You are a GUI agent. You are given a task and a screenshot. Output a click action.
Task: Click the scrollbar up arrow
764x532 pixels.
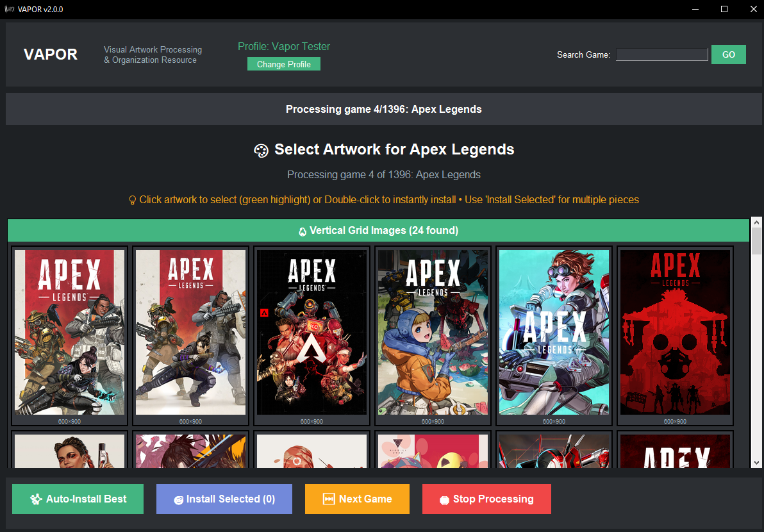[x=756, y=222]
